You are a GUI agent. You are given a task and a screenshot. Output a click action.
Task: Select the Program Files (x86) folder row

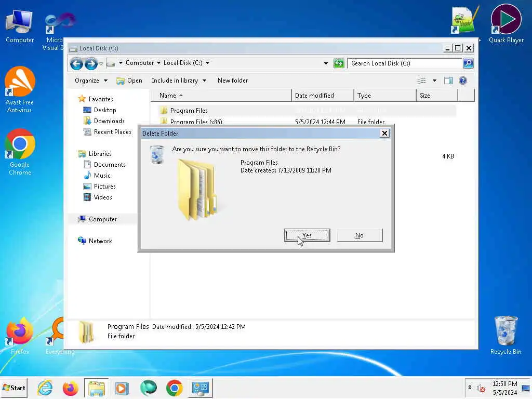307,122
